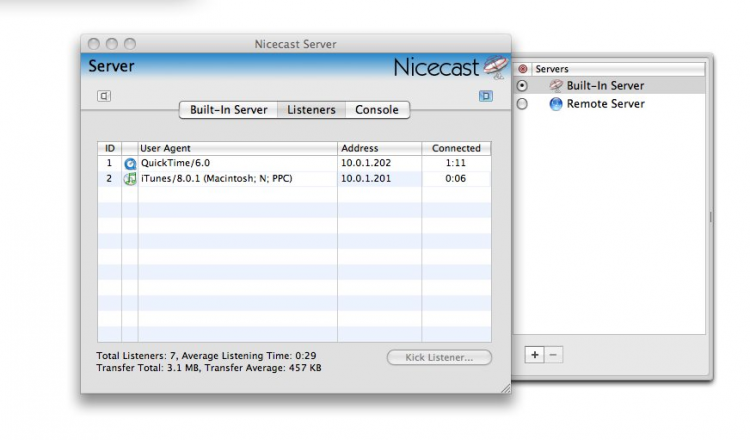750x440 pixels.
Task: Add a server with the plus button
Action: 535,355
